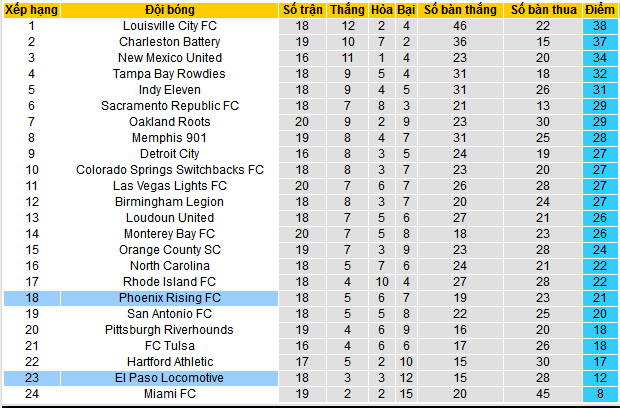Click the Miami FC team name
This screenshot has height=408, width=620.
pos(170,394)
